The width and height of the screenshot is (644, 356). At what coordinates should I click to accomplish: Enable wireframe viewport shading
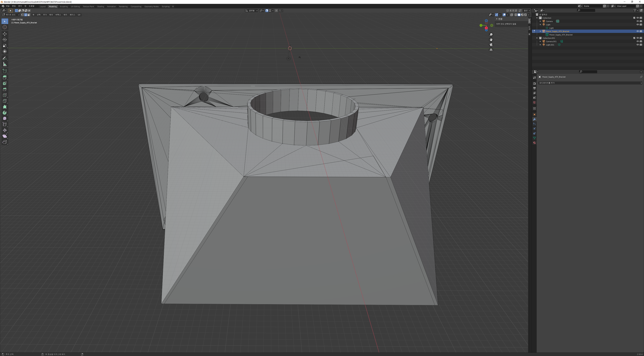click(x=516, y=15)
